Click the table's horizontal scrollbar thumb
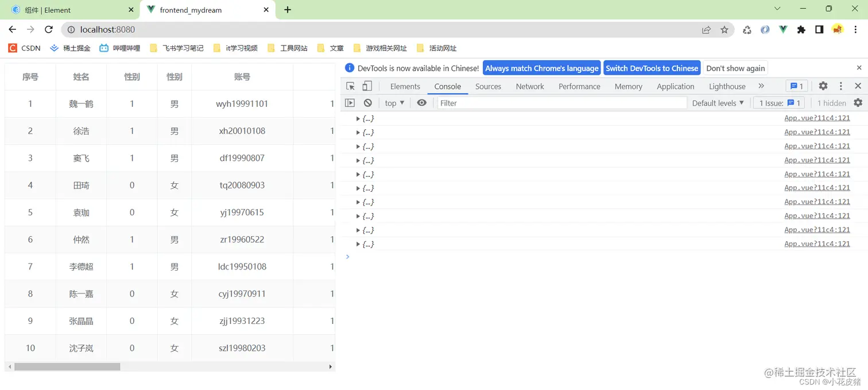Image resolution: width=868 pixels, height=390 pixels. coord(67,366)
